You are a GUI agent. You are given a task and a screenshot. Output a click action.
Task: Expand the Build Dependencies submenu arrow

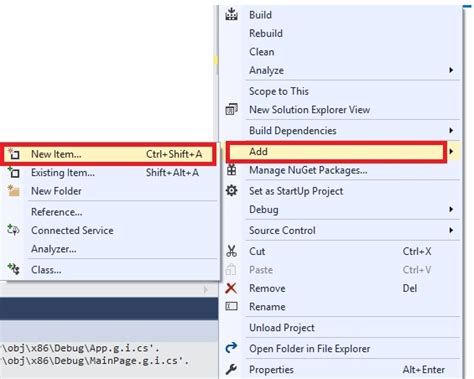coord(451,130)
